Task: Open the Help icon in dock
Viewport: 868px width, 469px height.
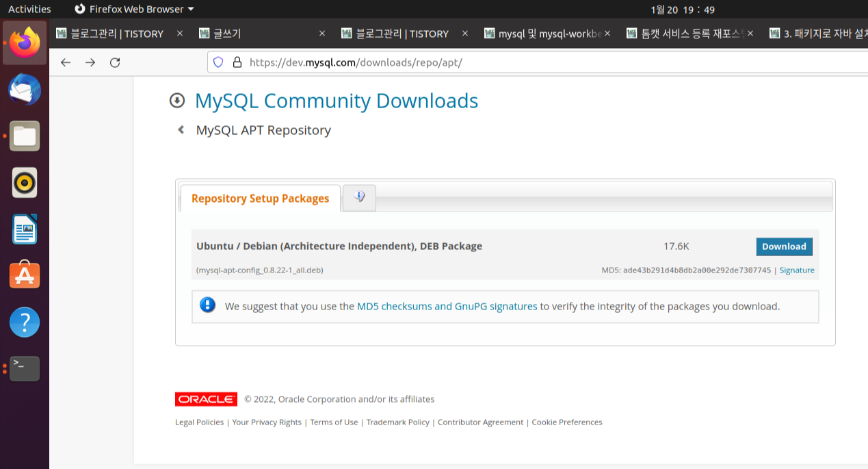Action: 25,322
